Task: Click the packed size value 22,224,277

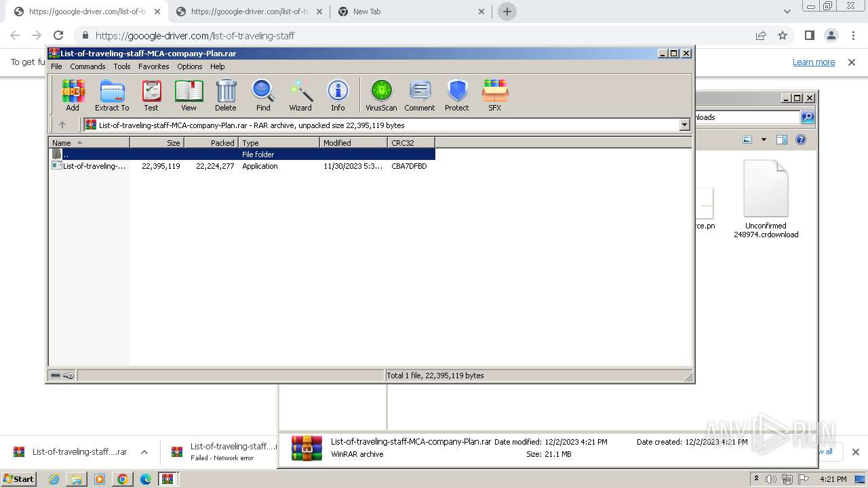Action: pyautogui.click(x=215, y=166)
